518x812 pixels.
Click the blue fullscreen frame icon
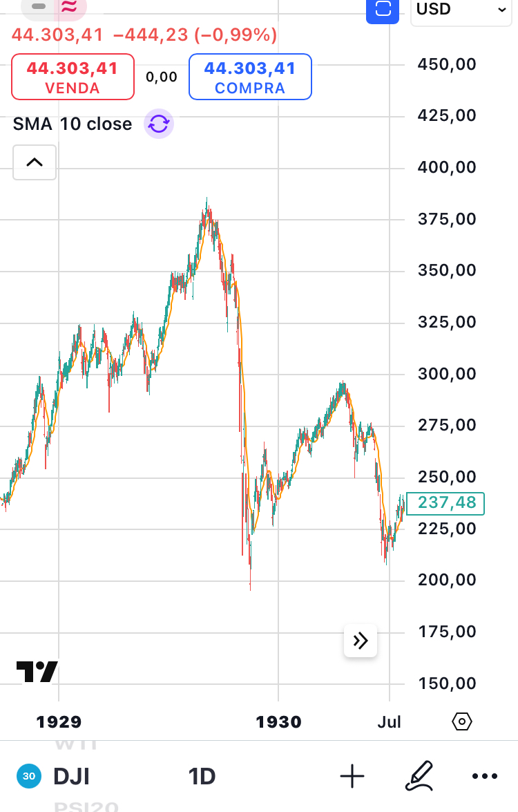(x=382, y=10)
